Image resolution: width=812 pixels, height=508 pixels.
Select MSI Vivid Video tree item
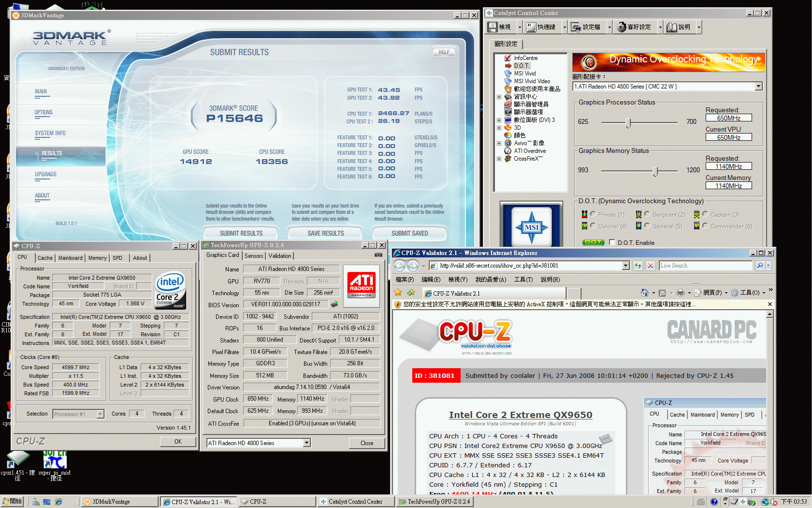(532, 81)
